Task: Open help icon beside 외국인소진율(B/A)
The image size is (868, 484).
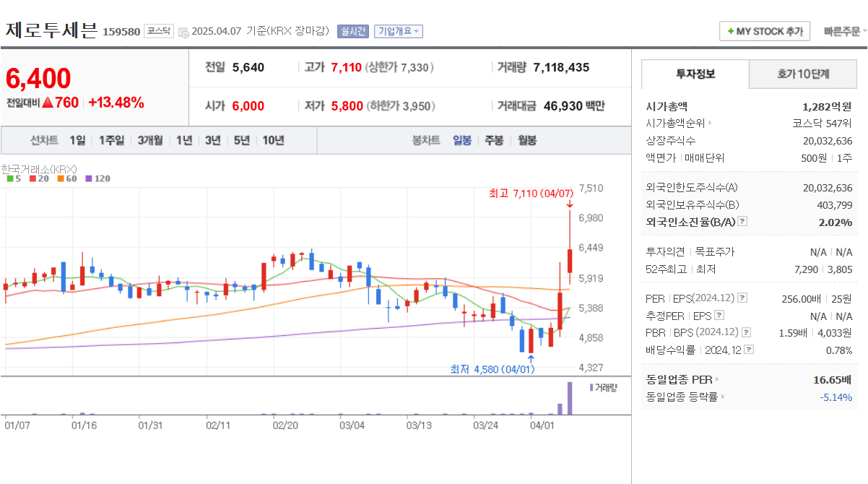Action: pos(742,222)
